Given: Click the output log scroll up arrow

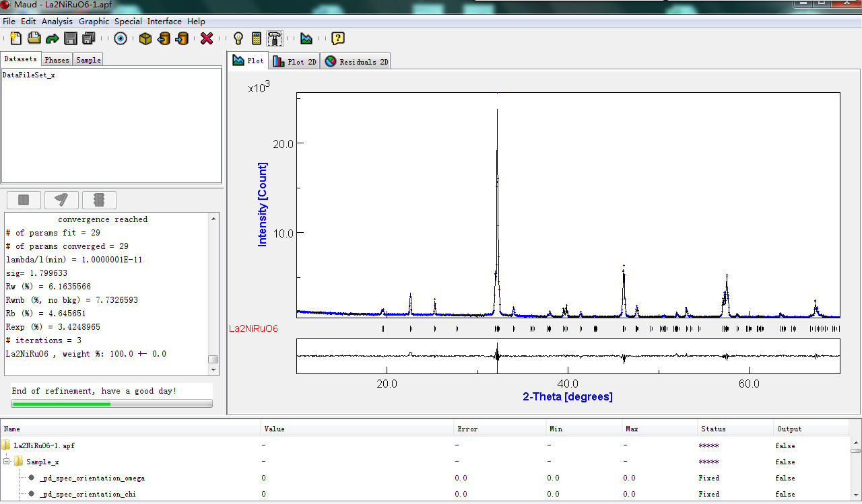Looking at the screenshot, I should click(x=213, y=219).
